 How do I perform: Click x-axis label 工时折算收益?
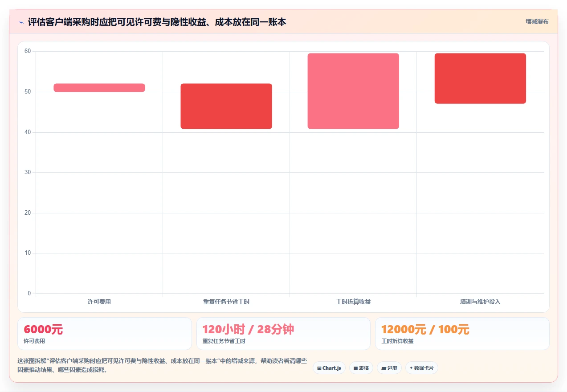click(353, 302)
